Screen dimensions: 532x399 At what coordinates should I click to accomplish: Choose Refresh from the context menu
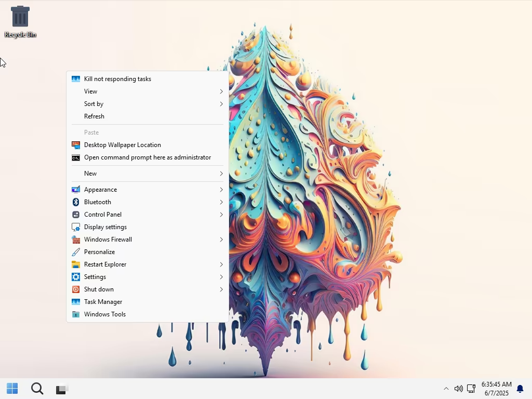tap(94, 116)
